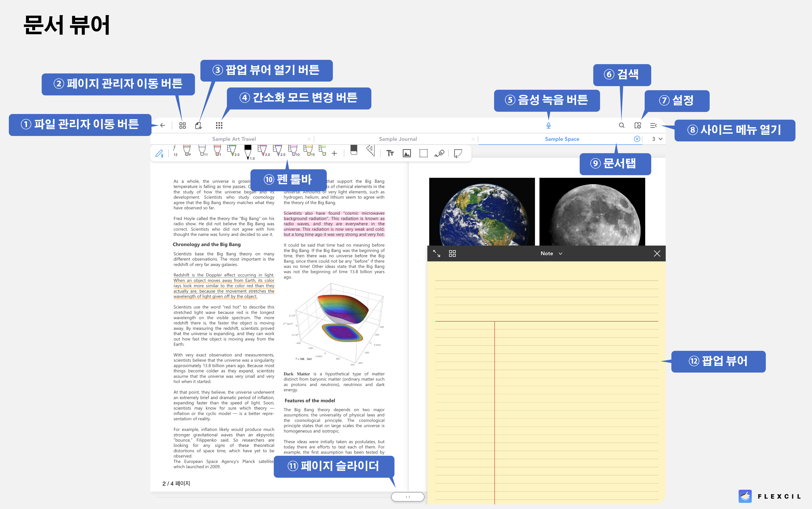Open the page manager grid icon in the top toolbar
The height and width of the screenshot is (509, 812).
[x=182, y=125]
